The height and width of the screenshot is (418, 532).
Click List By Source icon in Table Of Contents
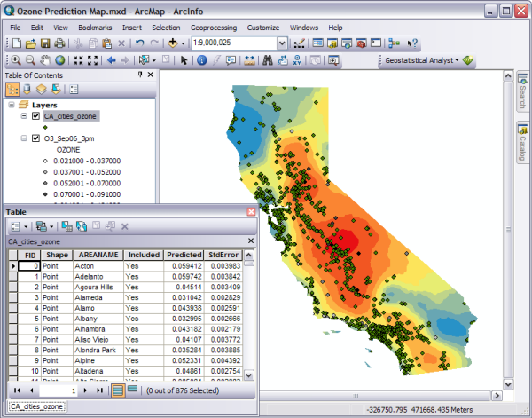tap(27, 90)
